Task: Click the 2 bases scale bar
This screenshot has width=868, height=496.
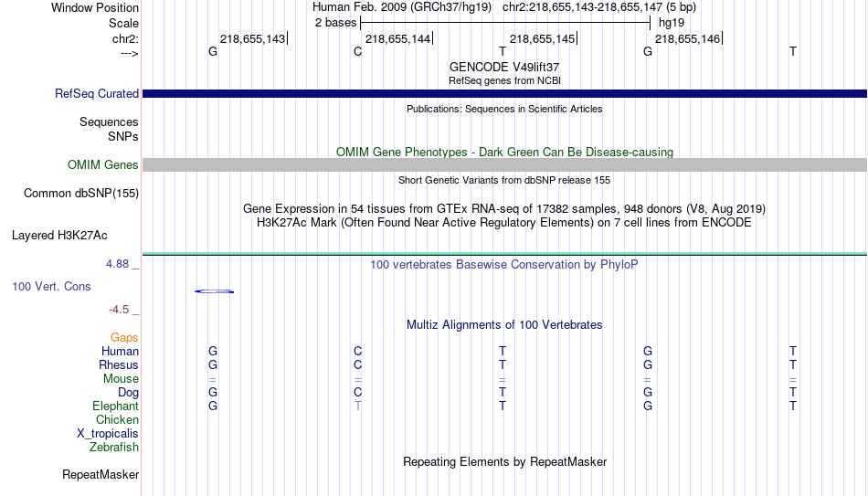Action: coord(505,23)
